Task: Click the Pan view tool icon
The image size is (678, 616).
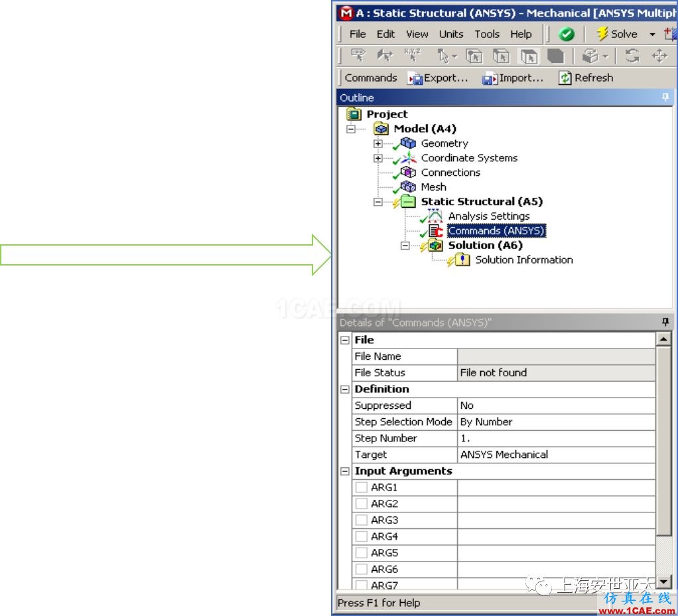Action: pos(659,56)
